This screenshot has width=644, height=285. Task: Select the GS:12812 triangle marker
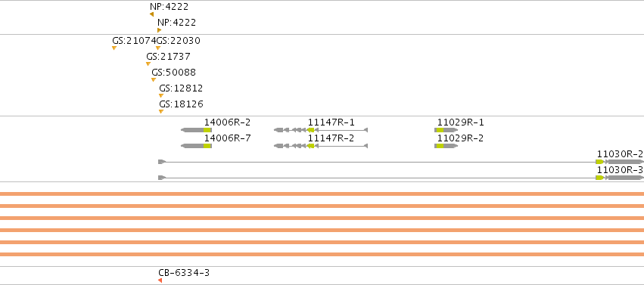point(161,95)
